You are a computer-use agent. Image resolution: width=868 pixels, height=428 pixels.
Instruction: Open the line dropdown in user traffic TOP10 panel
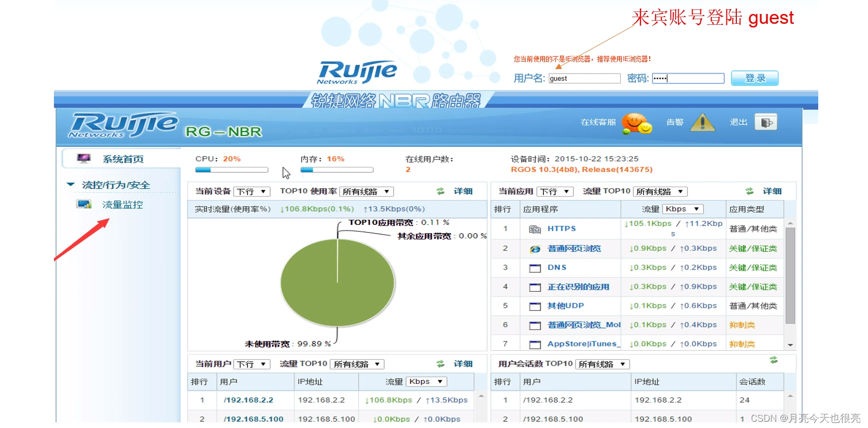[x=357, y=364]
